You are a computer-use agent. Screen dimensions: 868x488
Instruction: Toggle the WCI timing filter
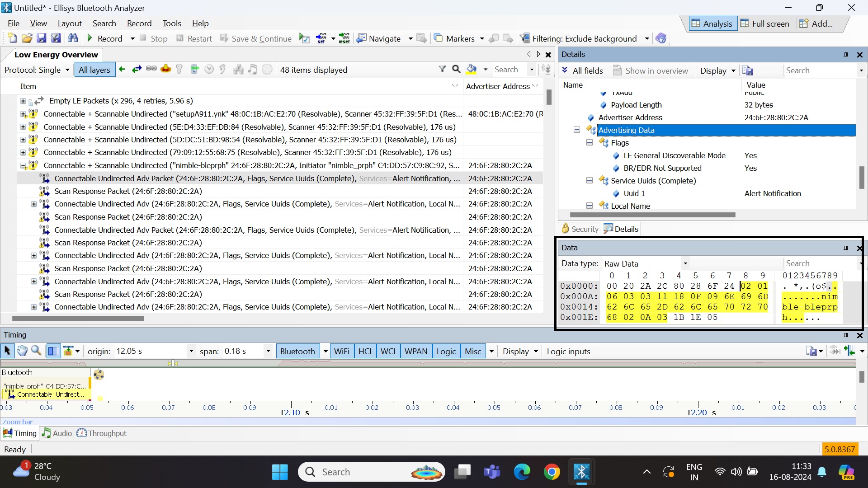click(x=388, y=351)
